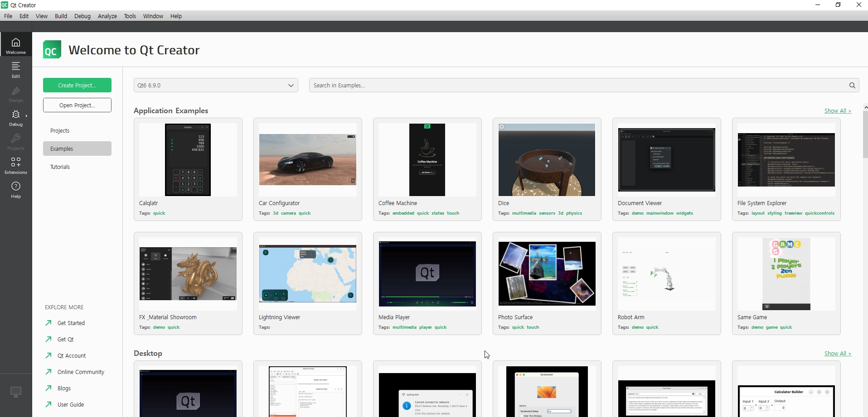Open the Dice example thumbnail

point(547,160)
